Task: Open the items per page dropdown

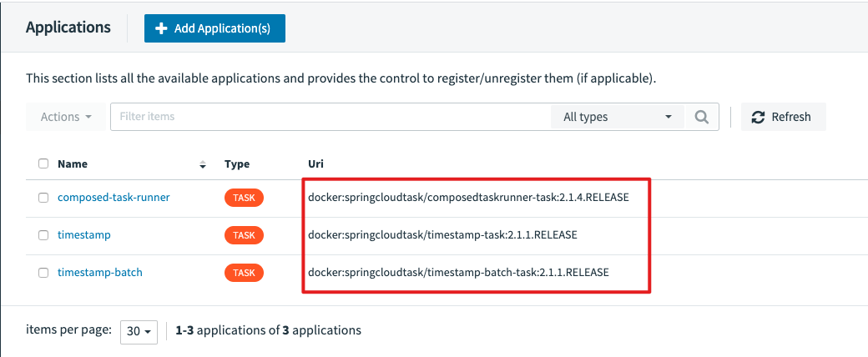Action: [139, 331]
